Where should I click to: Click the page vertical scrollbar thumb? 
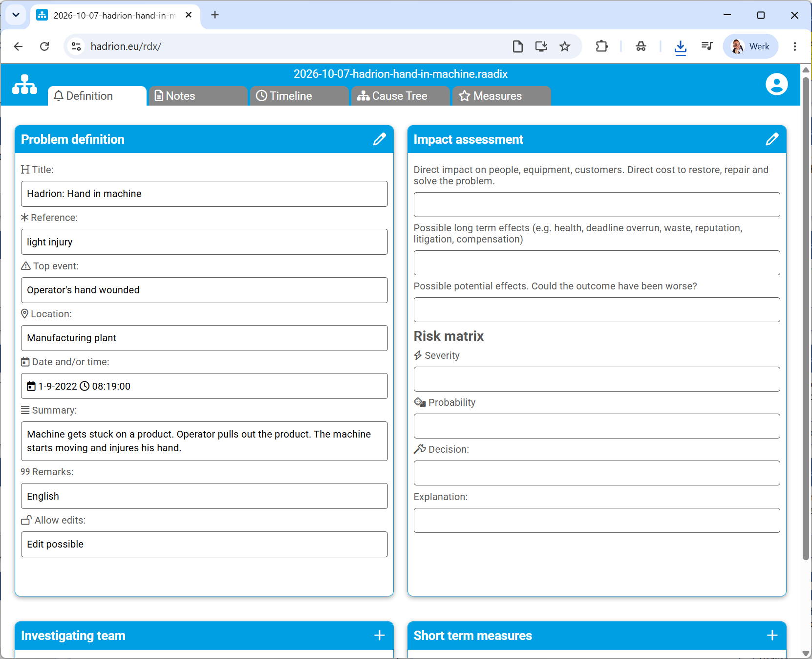coord(806,318)
